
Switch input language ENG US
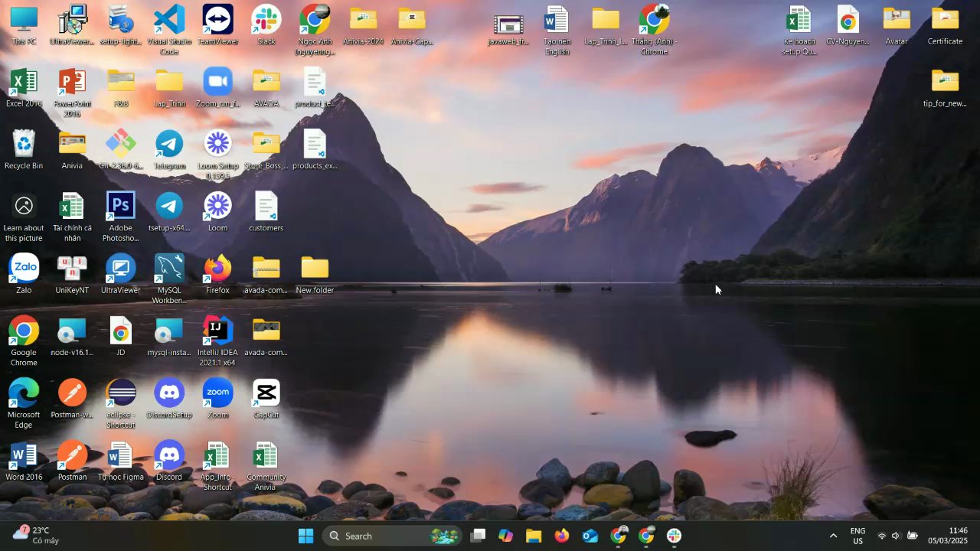[x=858, y=536]
